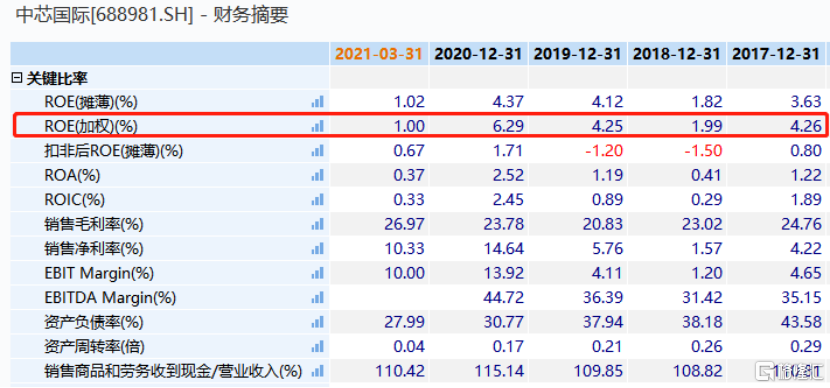Click chart icon for 销售毛利率(%)
Viewport: 830px width, 388px height.
[x=317, y=224]
